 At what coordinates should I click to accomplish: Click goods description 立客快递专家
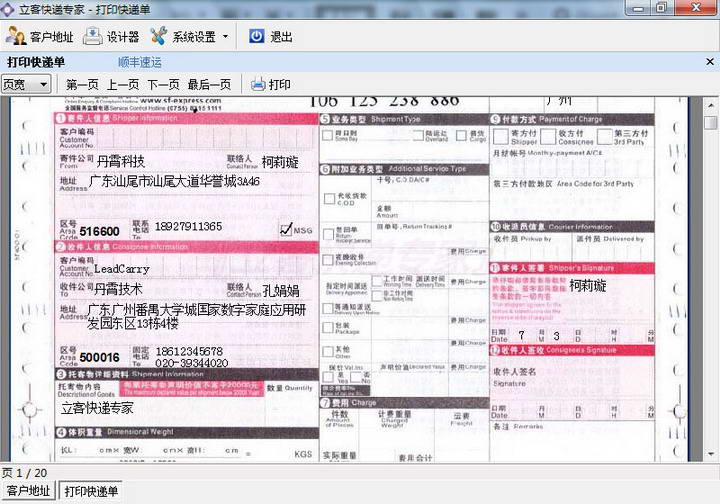[97, 408]
